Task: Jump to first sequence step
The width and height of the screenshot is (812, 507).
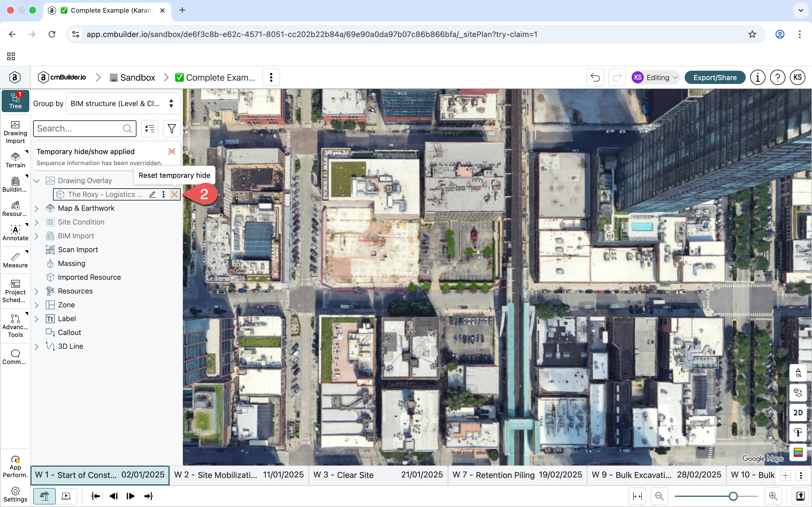Action: pyautogui.click(x=96, y=496)
